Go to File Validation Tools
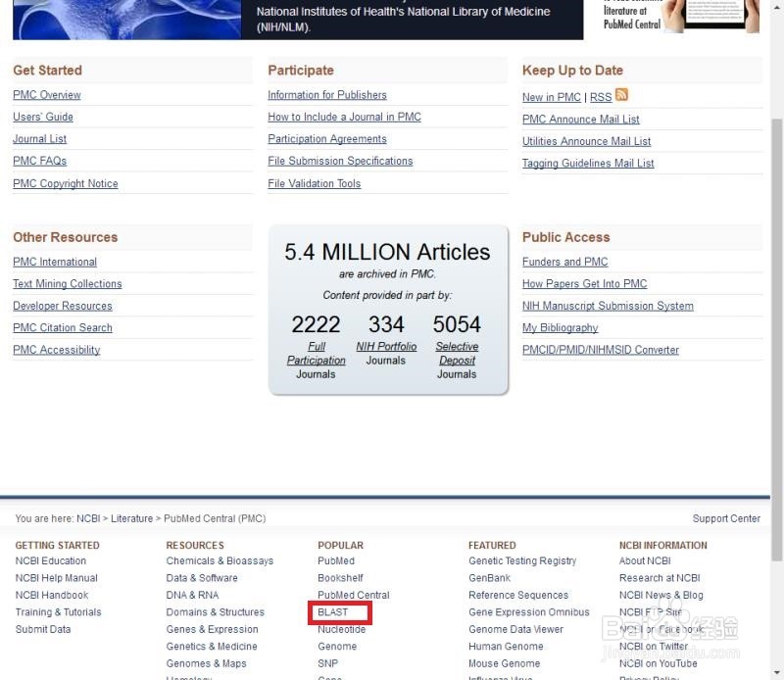The height and width of the screenshot is (680, 784). click(x=314, y=183)
